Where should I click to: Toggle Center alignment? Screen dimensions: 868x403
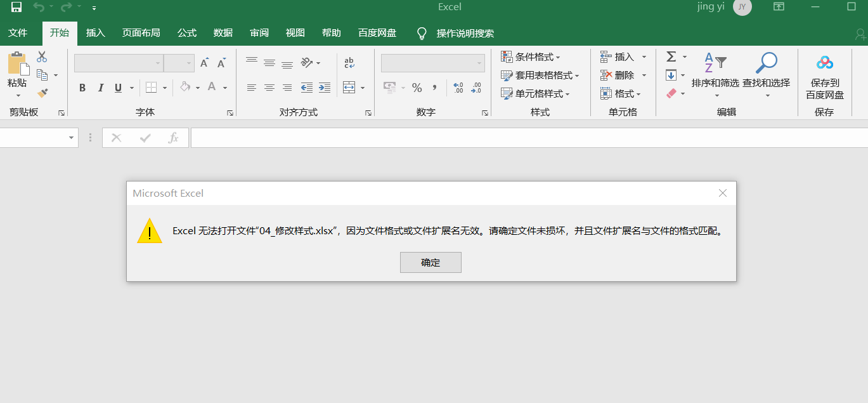(x=269, y=88)
